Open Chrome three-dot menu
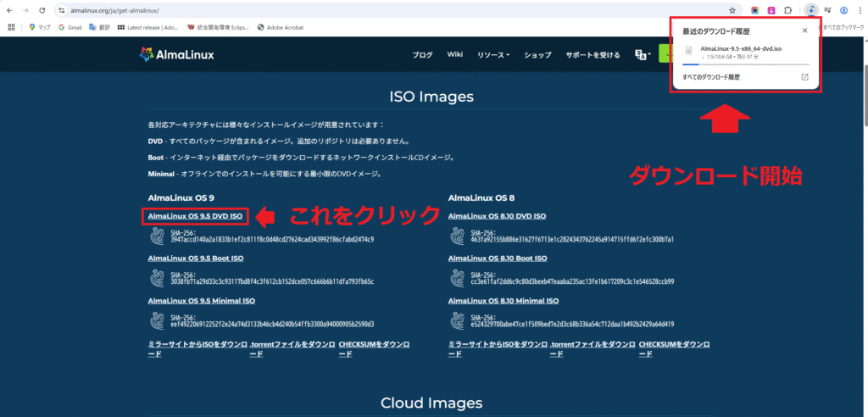The image size is (868, 417). (x=859, y=10)
